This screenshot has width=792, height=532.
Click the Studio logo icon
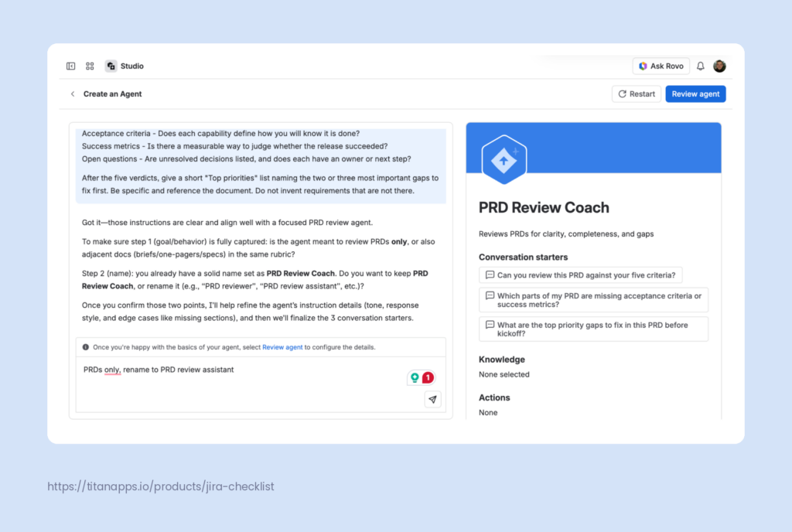[x=111, y=66]
